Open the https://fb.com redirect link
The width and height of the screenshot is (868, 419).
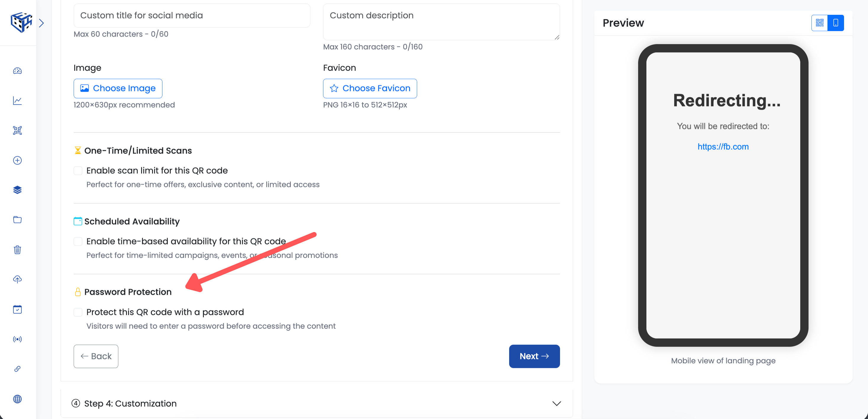click(723, 146)
